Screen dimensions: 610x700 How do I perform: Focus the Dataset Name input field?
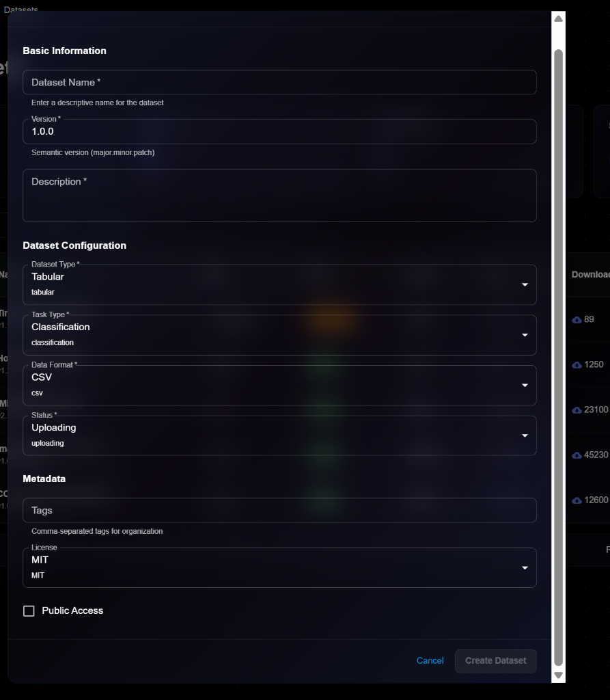[279, 82]
